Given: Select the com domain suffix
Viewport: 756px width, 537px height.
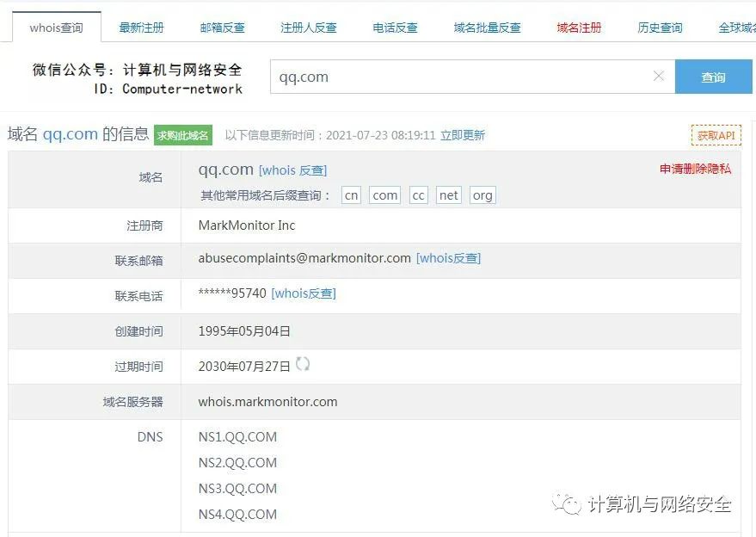Looking at the screenshot, I should tap(384, 195).
